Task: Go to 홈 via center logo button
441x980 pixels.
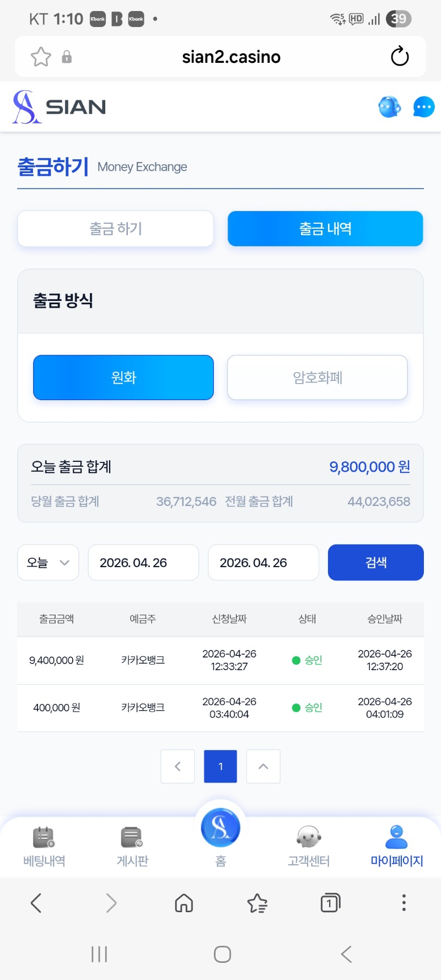Action: (220, 828)
